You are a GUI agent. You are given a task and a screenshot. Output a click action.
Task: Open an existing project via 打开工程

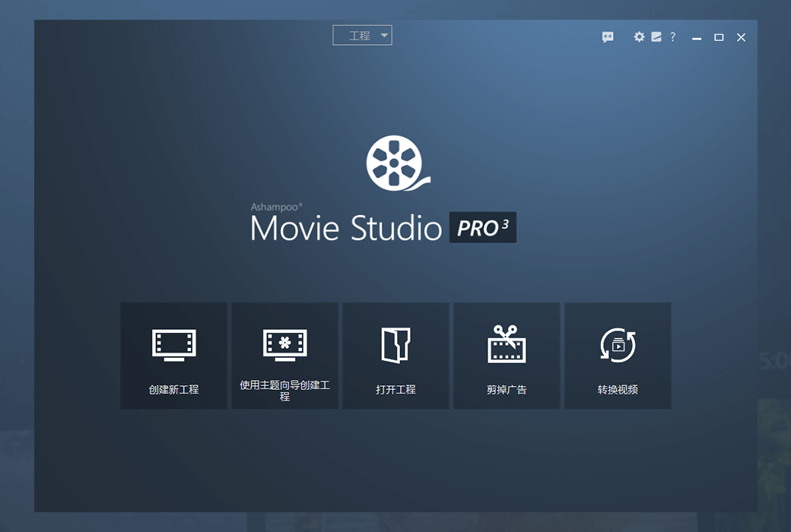pos(396,356)
